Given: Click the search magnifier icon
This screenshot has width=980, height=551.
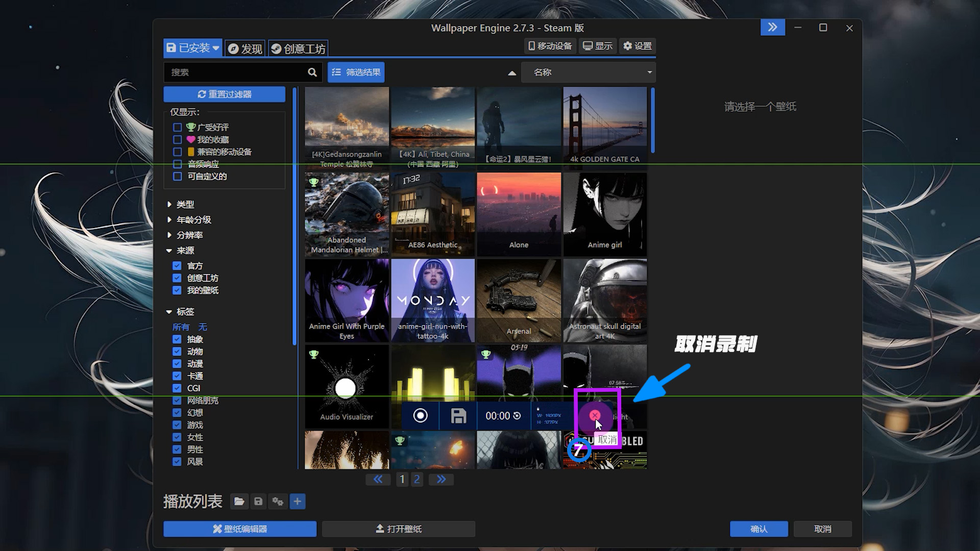Looking at the screenshot, I should point(312,72).
